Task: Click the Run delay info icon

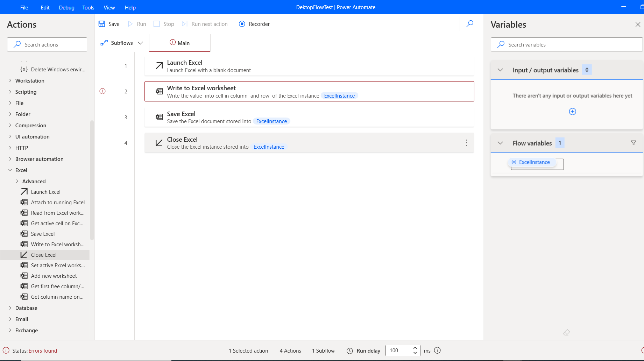Action: pos(437,351)
